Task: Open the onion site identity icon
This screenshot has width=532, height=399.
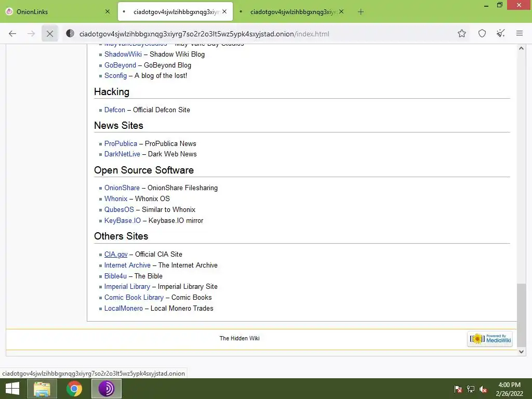Action: tap(70, 34)
